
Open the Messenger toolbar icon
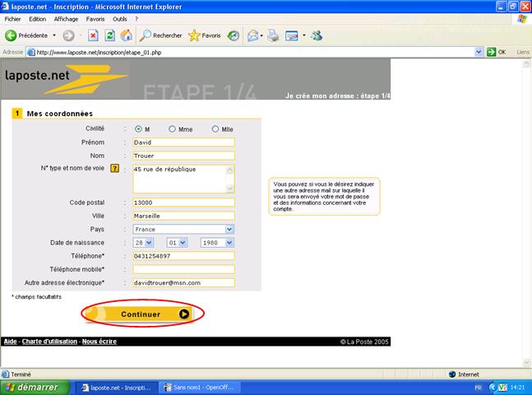(317, 35)
